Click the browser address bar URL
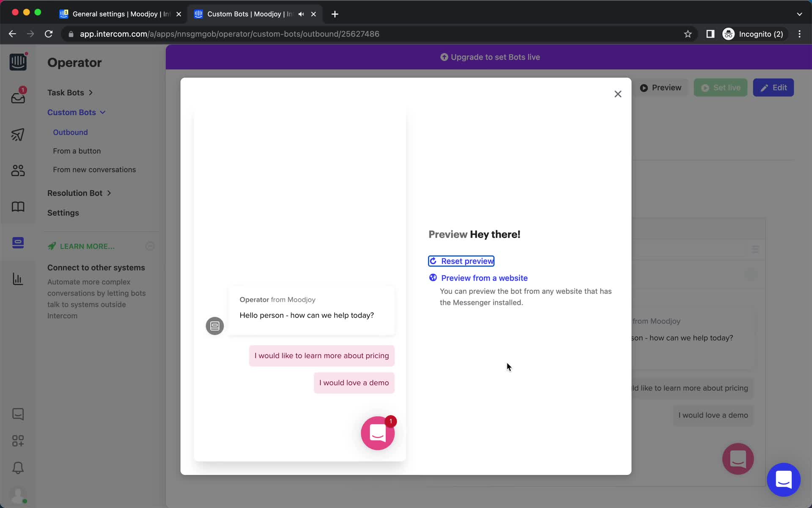 (x=229, y=34)
